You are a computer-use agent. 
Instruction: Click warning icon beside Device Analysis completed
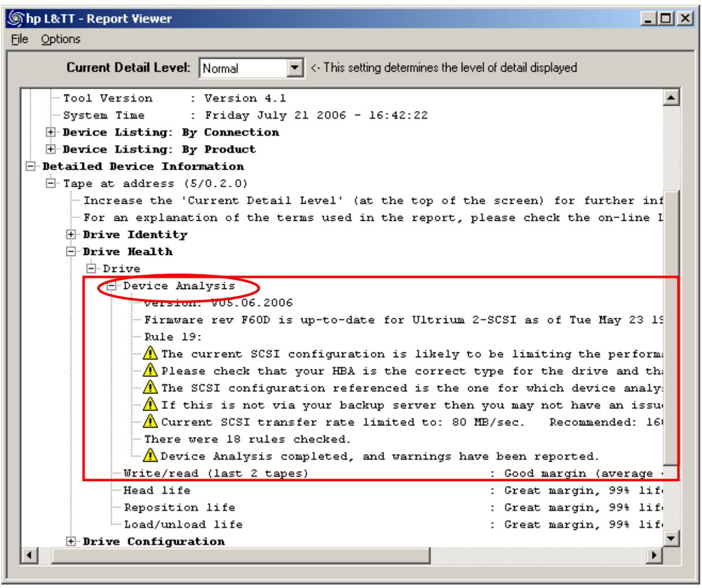click(x=150, y=455)
